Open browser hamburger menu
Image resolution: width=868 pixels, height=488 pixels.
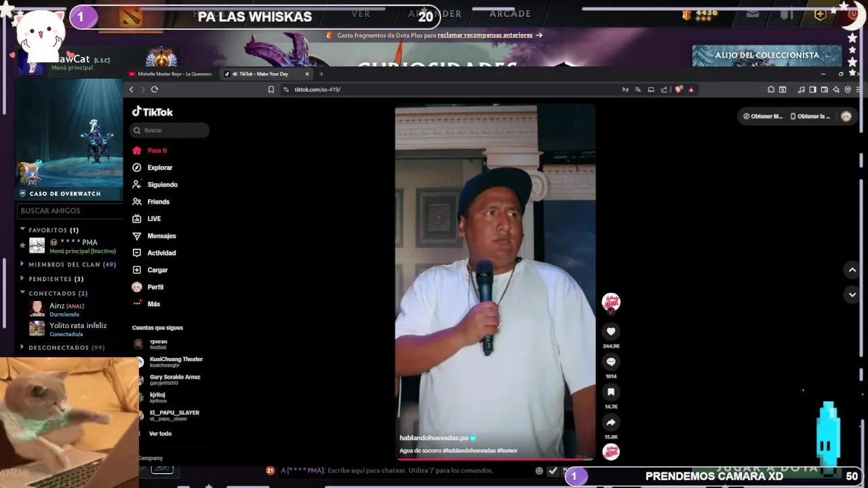pos(859,89)
